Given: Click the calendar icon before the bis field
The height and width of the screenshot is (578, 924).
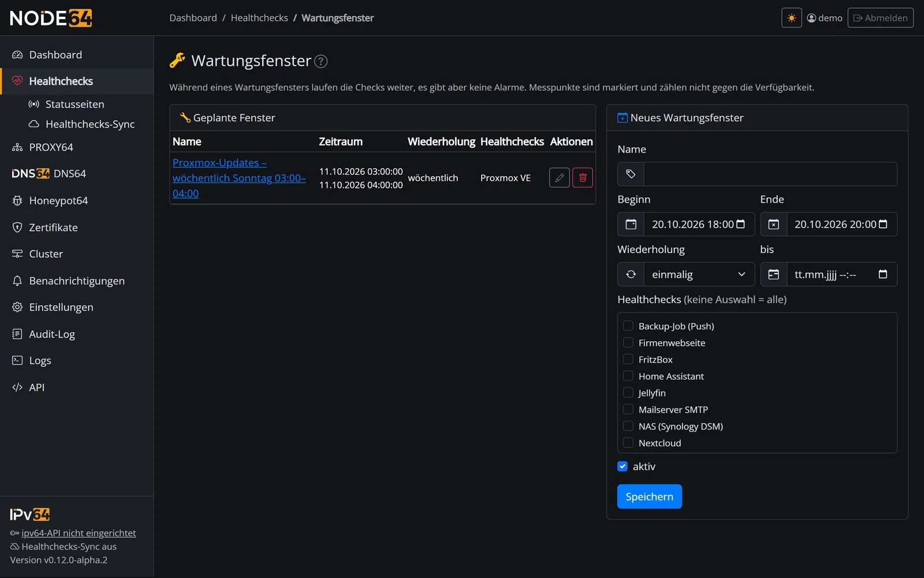Looking at the screenshot, I should [x=773, y=275].
